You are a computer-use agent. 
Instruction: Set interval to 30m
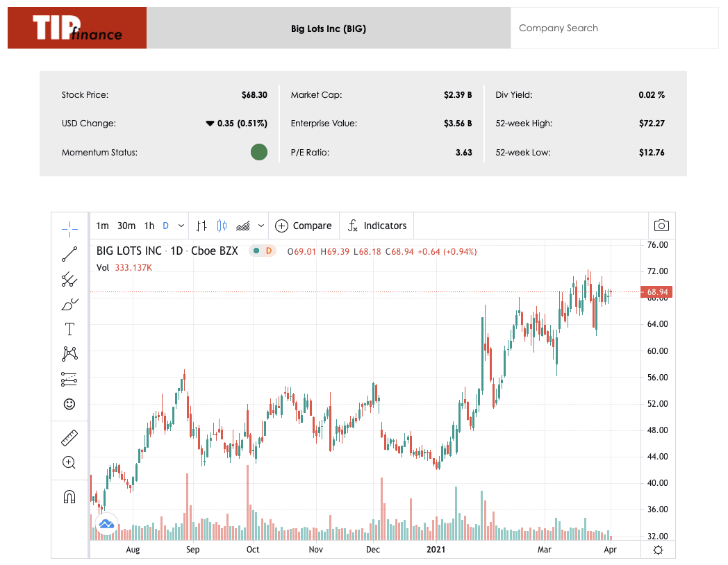coord(126,226)
